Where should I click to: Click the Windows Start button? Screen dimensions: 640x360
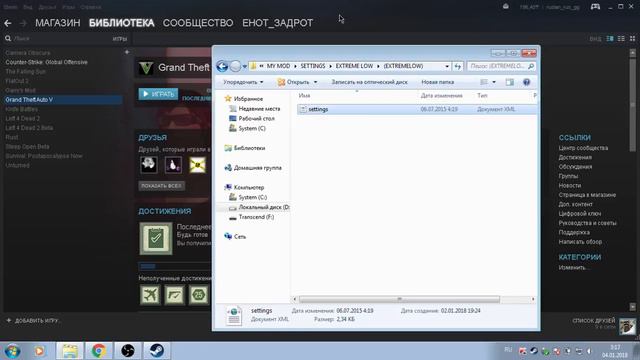(12, 351)
